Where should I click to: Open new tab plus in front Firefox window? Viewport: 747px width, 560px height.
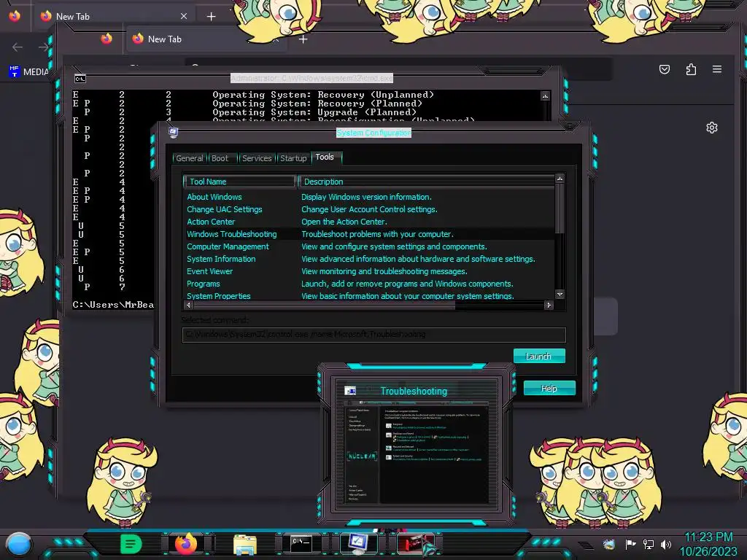click(x=303, y=39)
